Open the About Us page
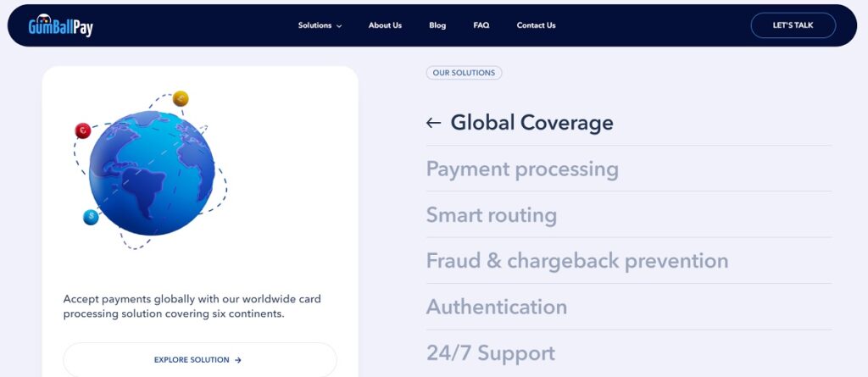Screen dimensions: 868x377 385,25
